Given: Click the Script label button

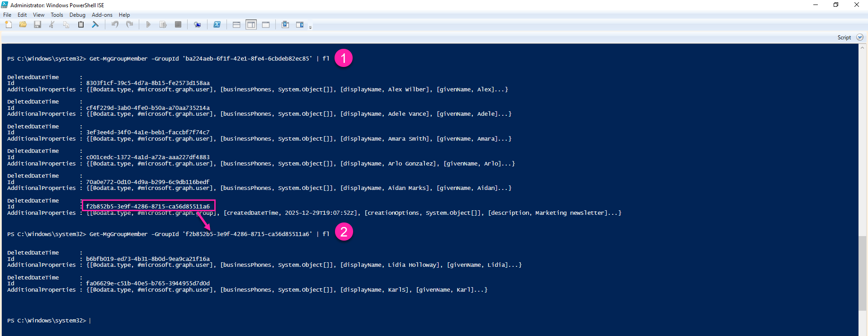Looking at the screenshot, I should point(844,38).
